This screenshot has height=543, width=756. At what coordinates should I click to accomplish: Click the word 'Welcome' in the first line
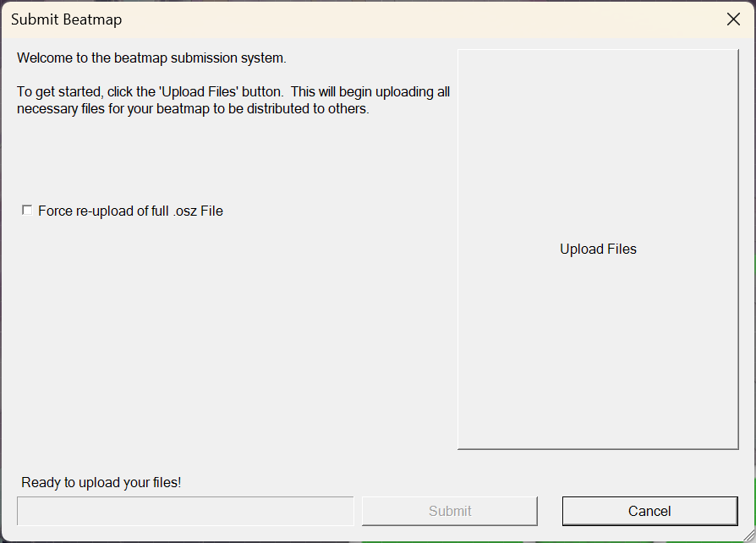(x=44, y=58)
